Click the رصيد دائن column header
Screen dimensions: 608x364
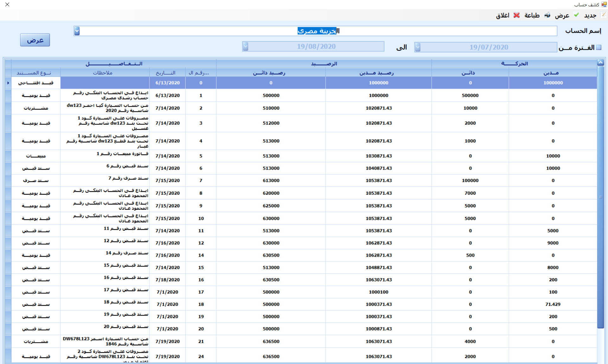tap(271, 73)
